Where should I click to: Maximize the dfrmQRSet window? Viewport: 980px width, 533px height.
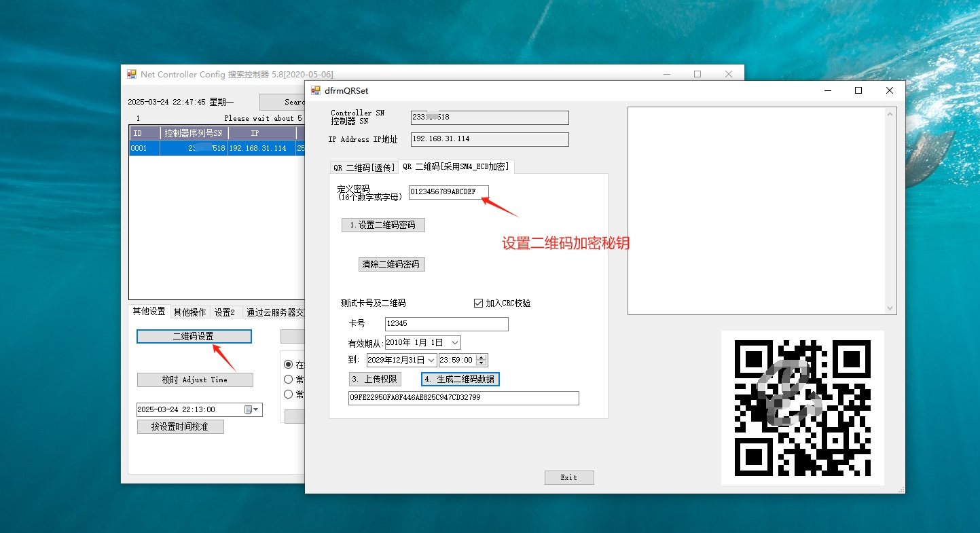(858, 90)
